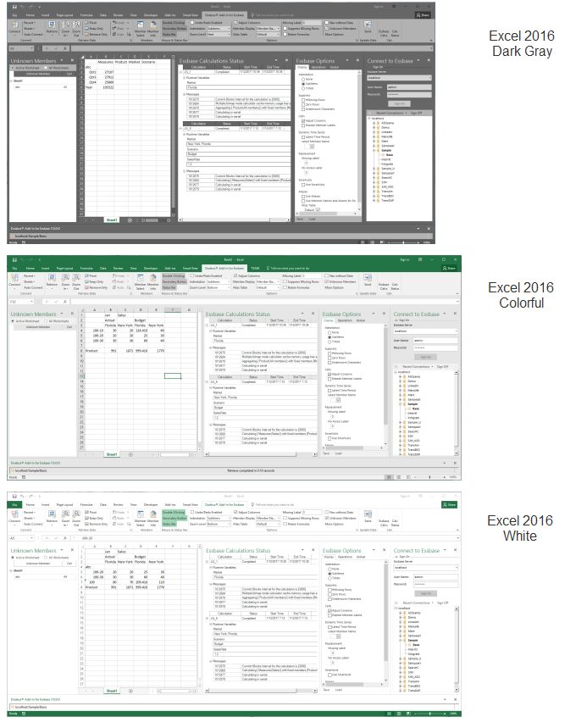This screenshot has width=587, height=728.
Task: Toggle Suppress Missing Rows in Dark Gray ribbon
Action: coord(285,28)
